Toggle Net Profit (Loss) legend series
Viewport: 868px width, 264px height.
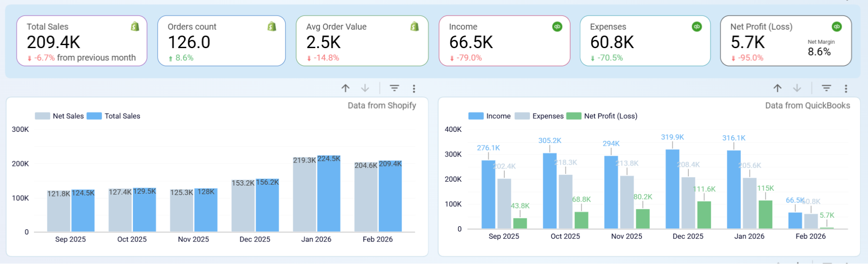[602, 116]
